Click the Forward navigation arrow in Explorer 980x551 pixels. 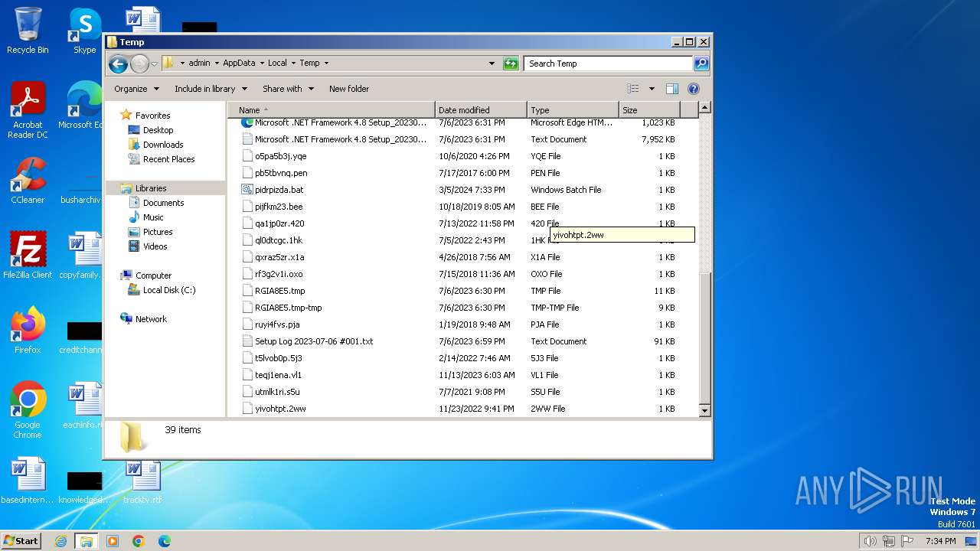click(x=139, y=64)
